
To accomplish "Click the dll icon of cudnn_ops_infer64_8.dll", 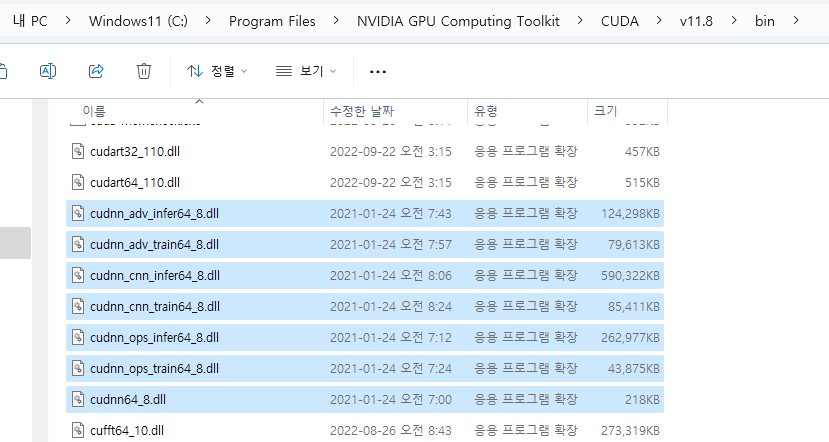I will coord(78,337).
